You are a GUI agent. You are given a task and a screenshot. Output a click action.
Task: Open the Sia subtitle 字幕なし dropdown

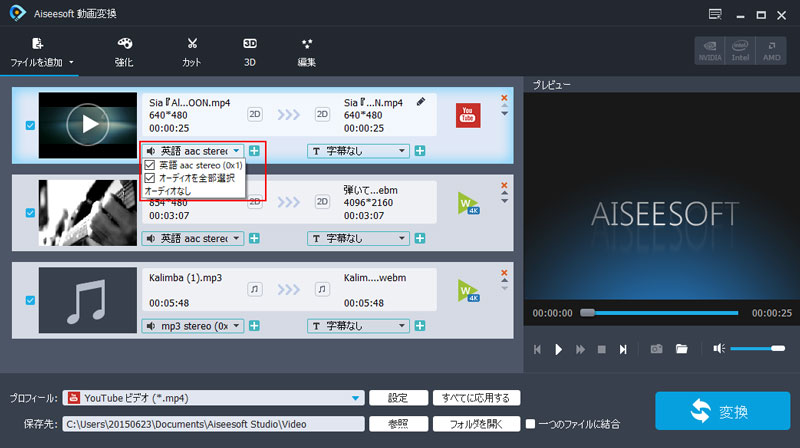click(x=358, y=151)
